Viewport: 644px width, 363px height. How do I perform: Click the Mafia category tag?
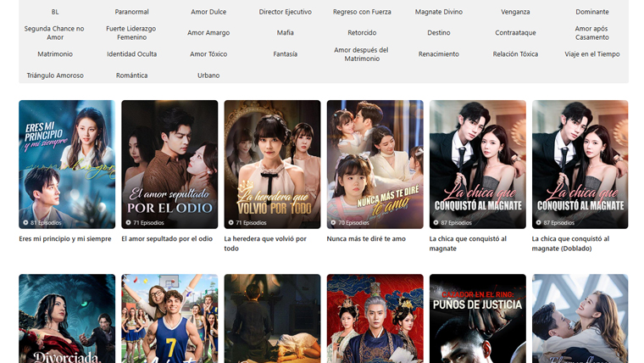point(285,33)
